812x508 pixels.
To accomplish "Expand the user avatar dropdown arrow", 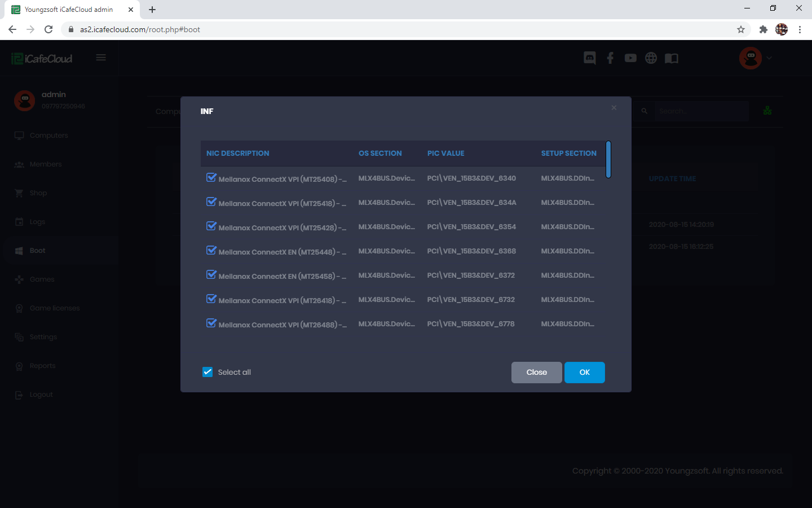I will (769, 58).
